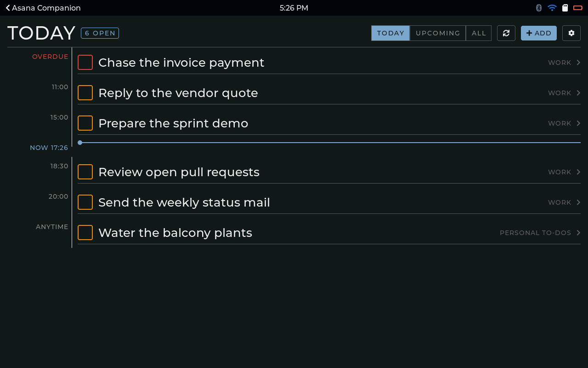Click the 6 Open badge
Image resolution: width=588 pixels, height=368 pixels.
click(x=100, y=33)
